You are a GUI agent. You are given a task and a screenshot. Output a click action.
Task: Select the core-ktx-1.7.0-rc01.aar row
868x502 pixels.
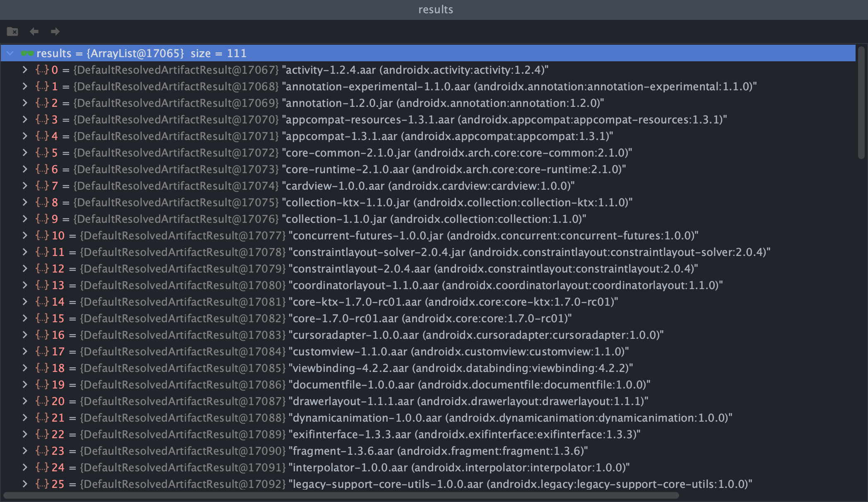point(455,302)
